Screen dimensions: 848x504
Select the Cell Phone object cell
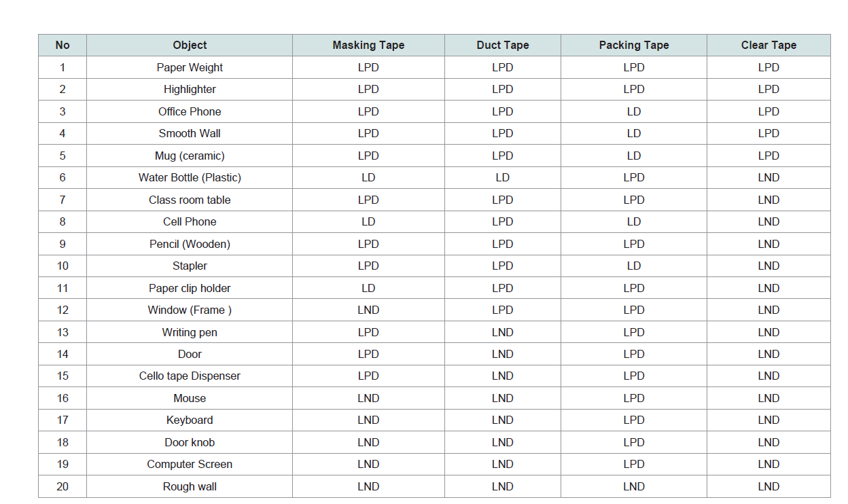pos(190,222)
